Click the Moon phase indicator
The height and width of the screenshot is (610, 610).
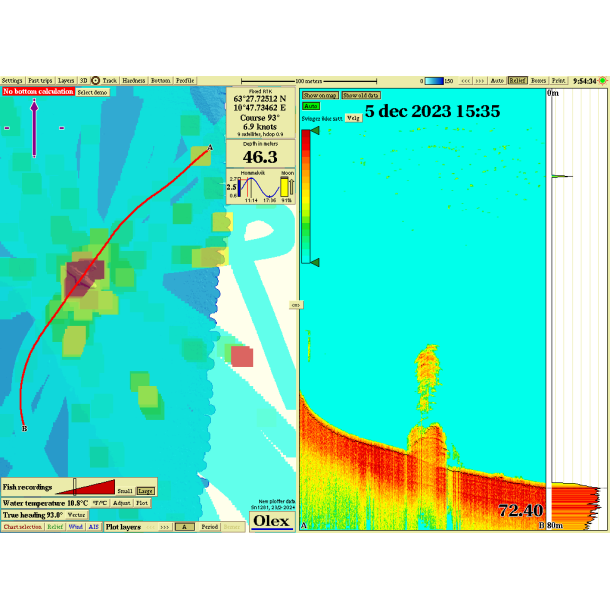[287, 187]
